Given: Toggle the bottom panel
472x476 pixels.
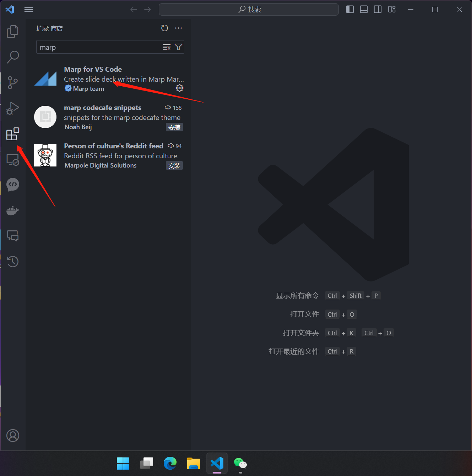Looking at the screenshot, I should [364, 10].
